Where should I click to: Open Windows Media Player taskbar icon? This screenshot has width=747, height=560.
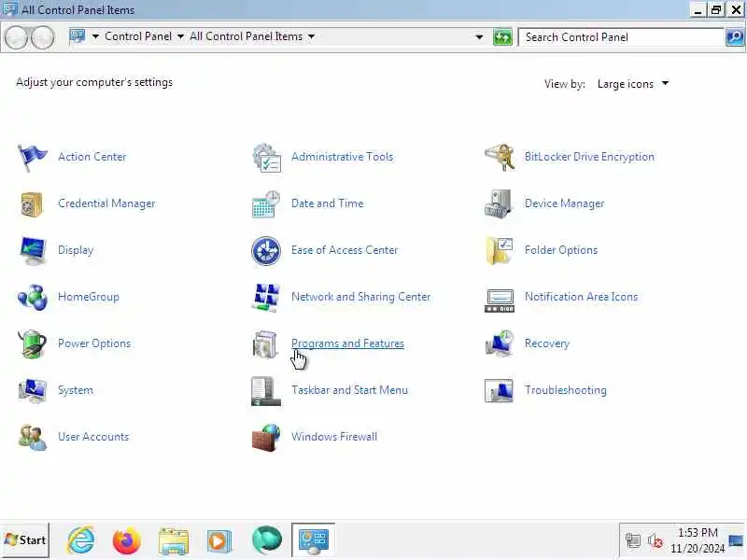click(219, 541)
